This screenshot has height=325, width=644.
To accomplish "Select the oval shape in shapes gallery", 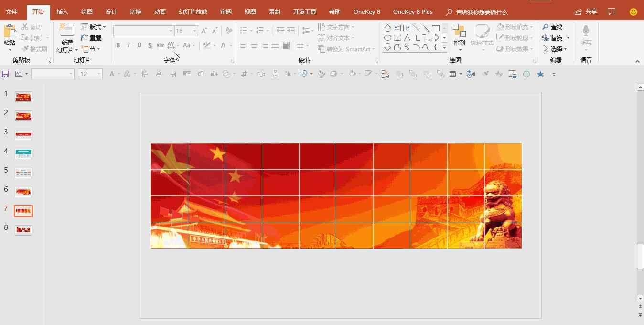I will (387, 38).
